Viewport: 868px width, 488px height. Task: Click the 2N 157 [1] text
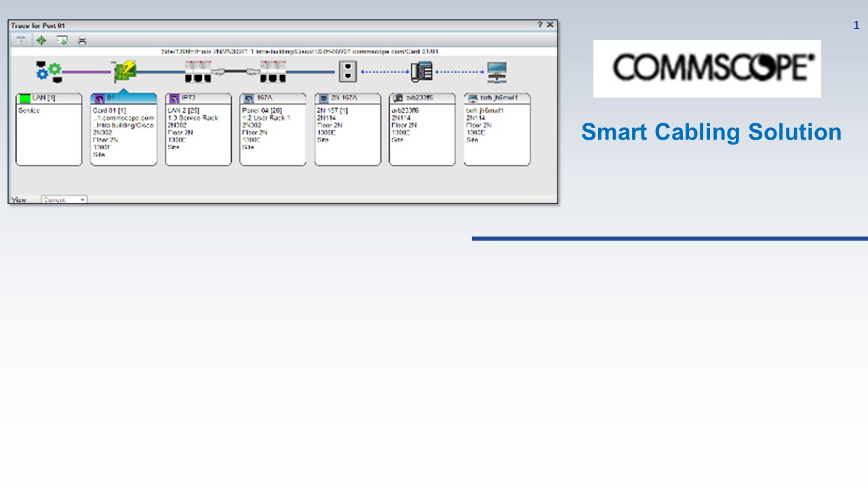tap(332, 110)
